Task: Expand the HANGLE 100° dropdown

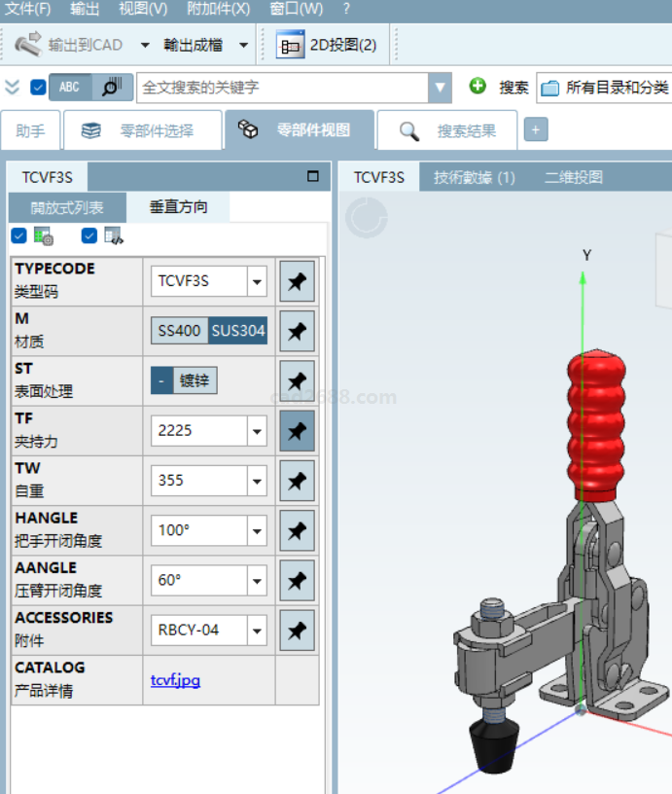Action: [257, 531]
